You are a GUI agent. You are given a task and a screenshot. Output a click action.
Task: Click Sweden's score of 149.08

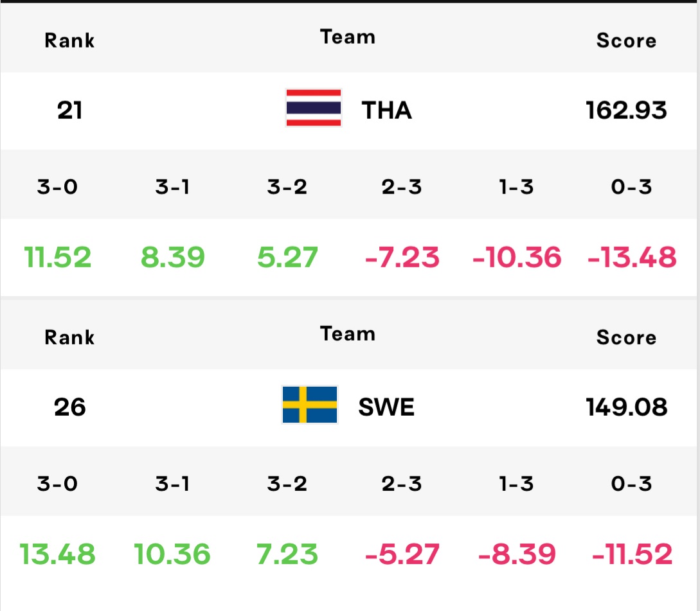pos(626,407)
